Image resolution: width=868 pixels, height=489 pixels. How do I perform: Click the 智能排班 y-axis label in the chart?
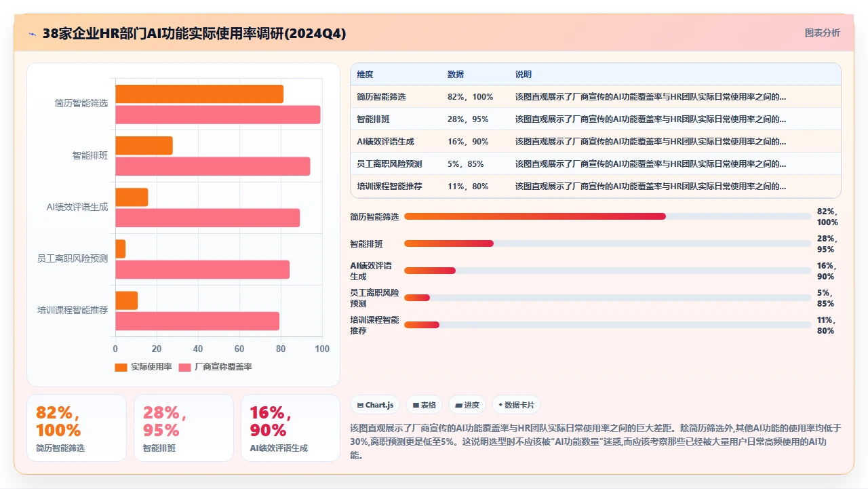pyautogui.click(x=90, y=155)
